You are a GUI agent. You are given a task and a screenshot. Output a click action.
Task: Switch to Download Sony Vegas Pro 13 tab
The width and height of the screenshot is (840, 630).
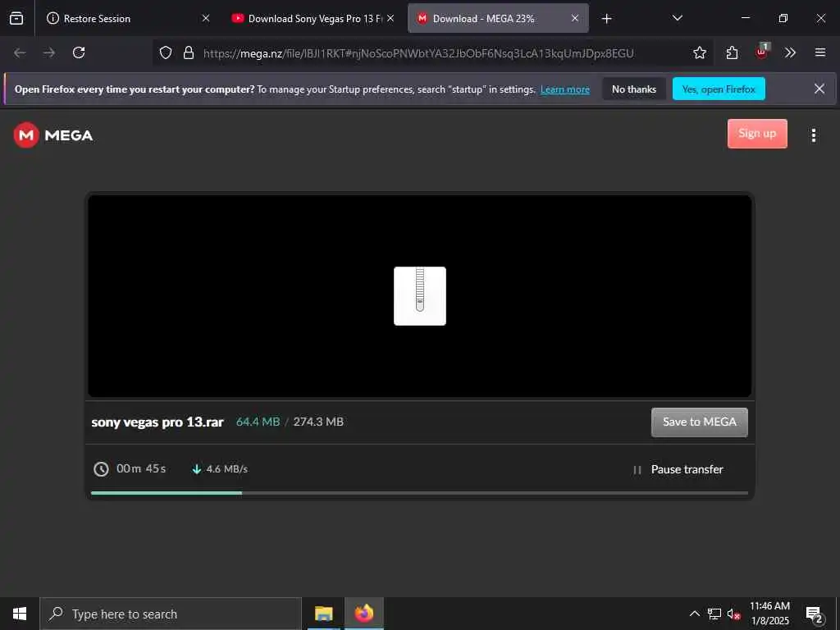coord(313,18)
